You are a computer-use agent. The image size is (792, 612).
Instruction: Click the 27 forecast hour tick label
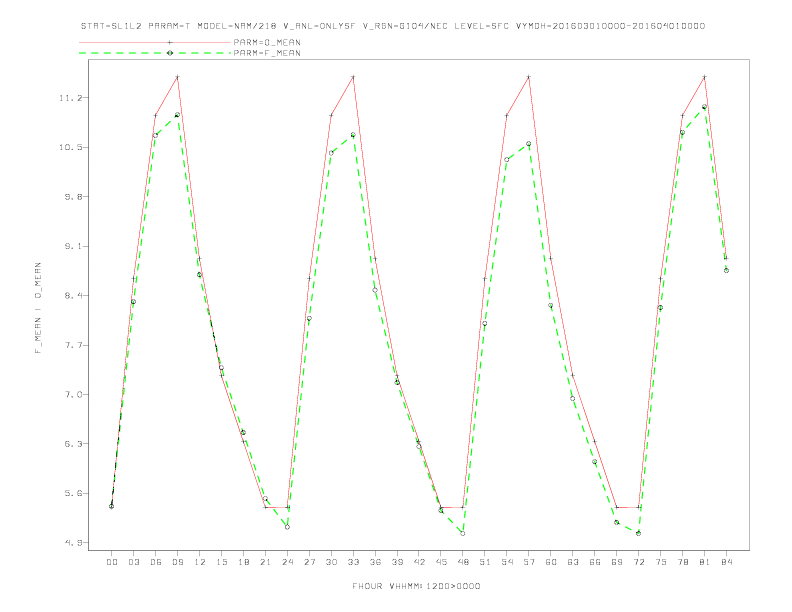pos(309,562)
